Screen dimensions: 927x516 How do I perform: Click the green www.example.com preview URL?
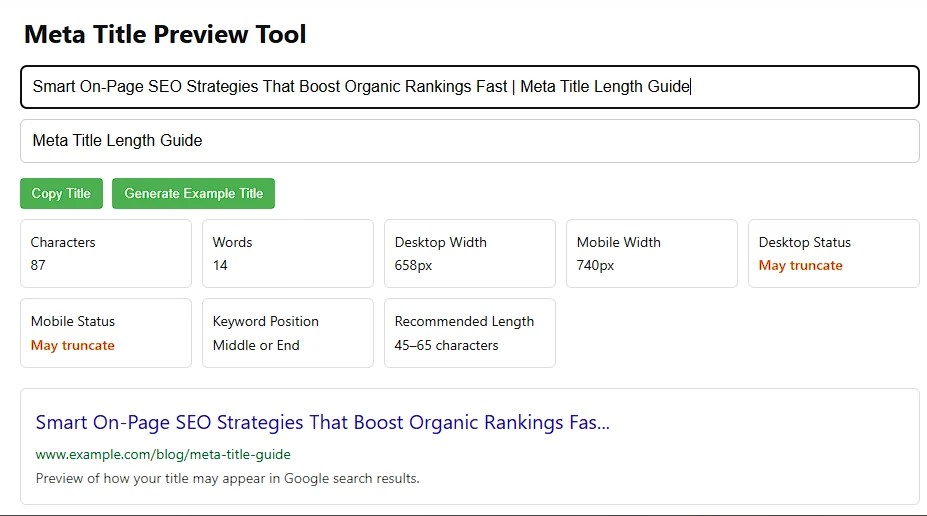pos(163,455)
